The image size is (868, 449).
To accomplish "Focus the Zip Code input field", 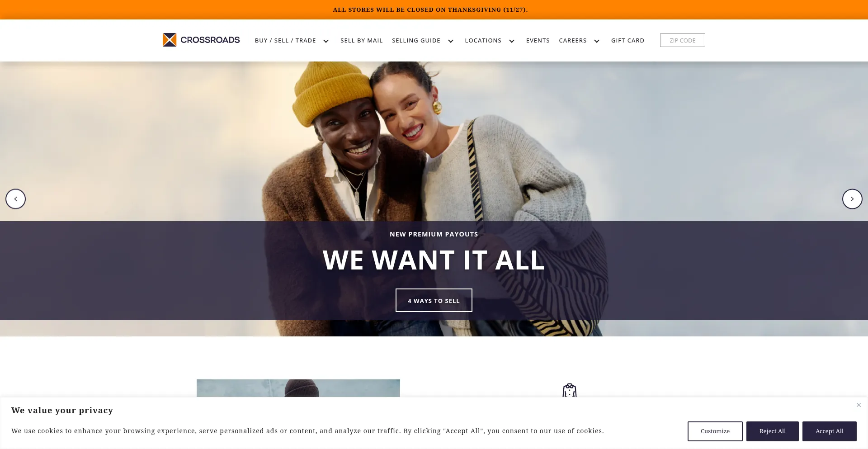I will coord(683,40).
